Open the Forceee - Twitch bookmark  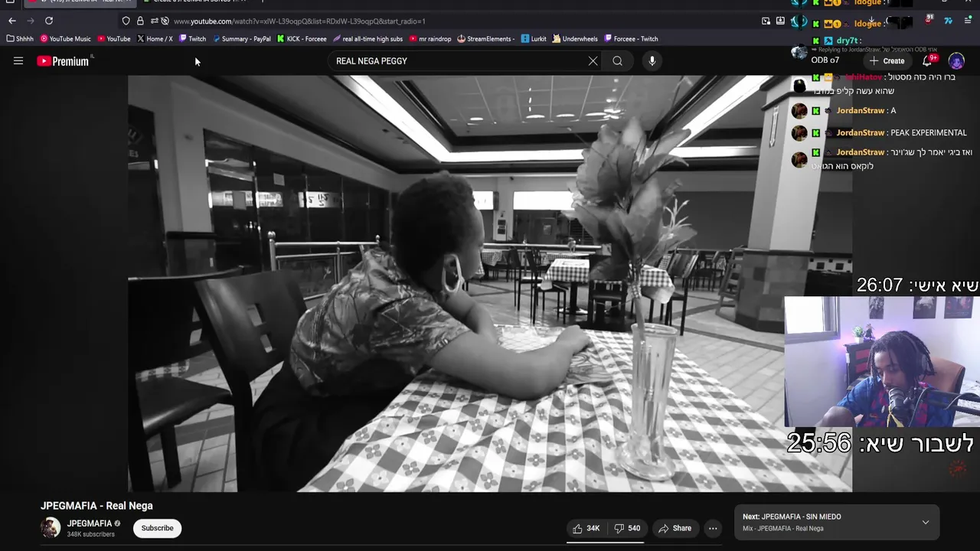click(x=631, y=39)
